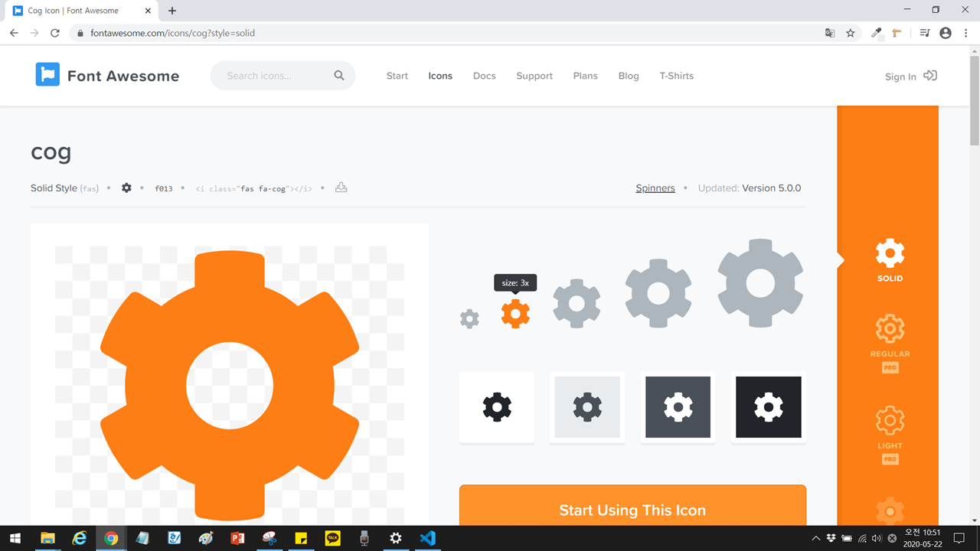Copy the f013 unicode value
980x551 pixels.
(164, 188)
